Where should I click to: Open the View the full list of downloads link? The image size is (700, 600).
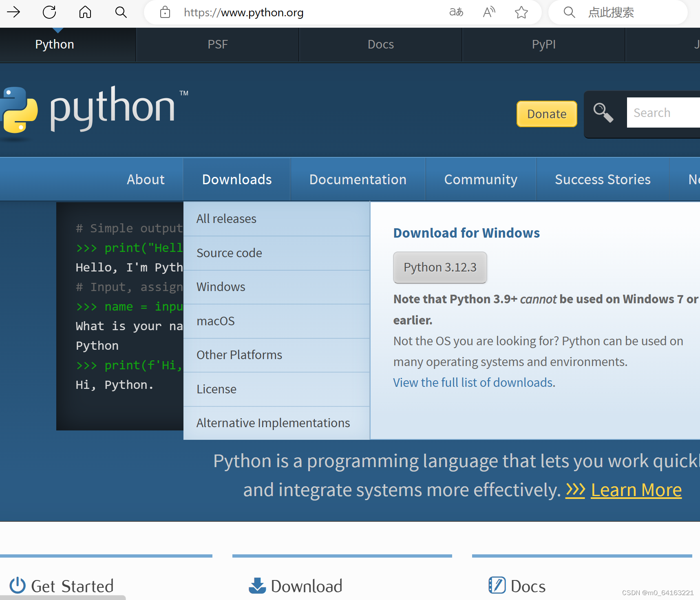(473, 382)
